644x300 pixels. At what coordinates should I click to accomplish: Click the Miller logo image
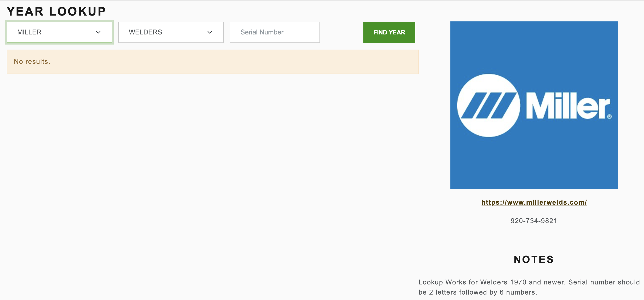pos(534,105)
